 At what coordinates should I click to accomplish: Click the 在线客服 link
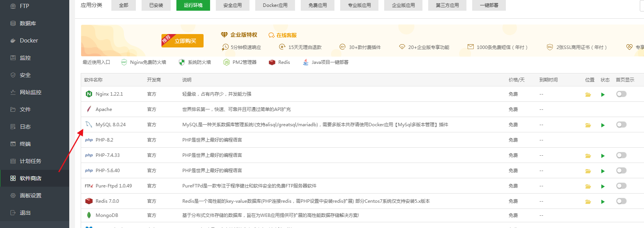point(283,35)
